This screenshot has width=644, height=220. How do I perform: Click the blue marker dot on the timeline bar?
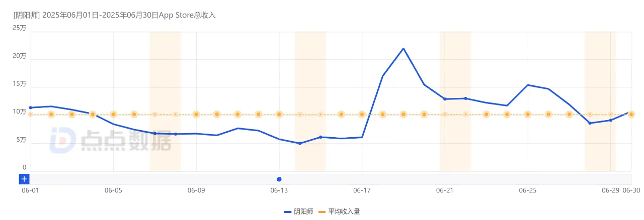(279, 179)
